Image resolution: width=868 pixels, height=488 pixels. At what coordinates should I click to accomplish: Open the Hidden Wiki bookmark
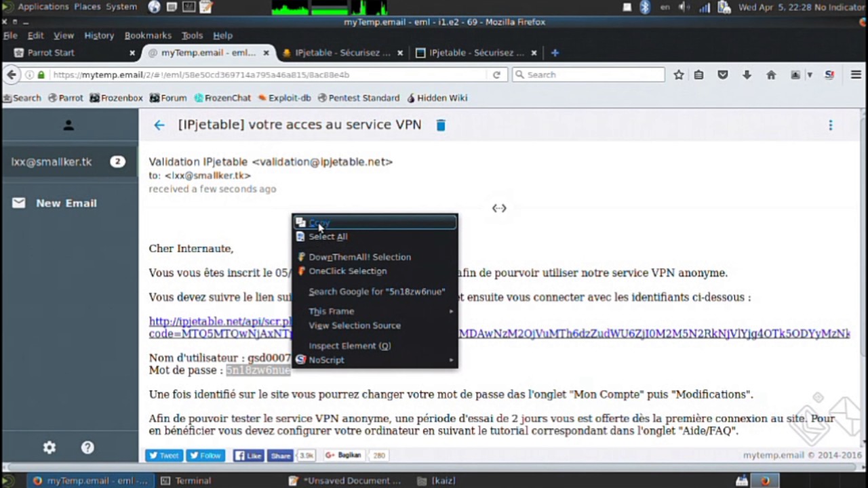point(437,98)
